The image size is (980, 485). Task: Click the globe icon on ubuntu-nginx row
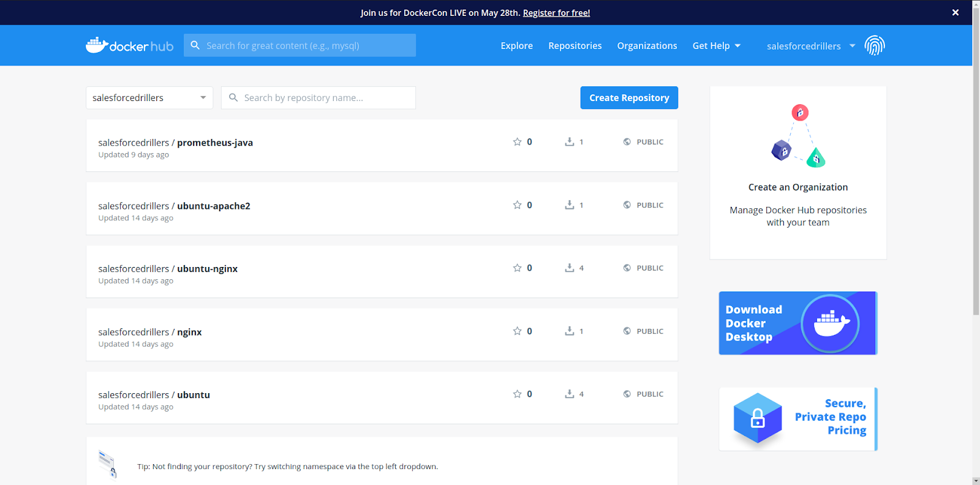(627, 268)
